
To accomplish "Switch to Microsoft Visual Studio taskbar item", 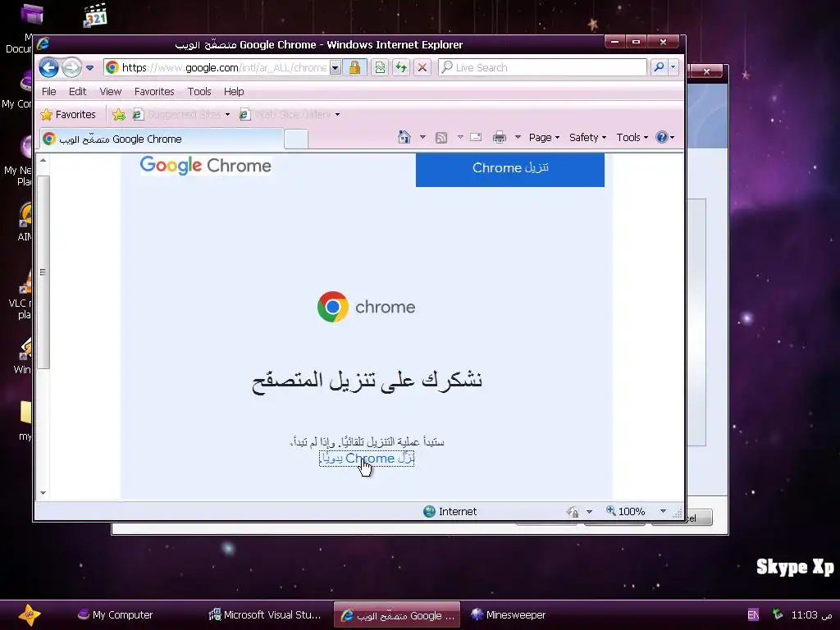I will 266,615.
